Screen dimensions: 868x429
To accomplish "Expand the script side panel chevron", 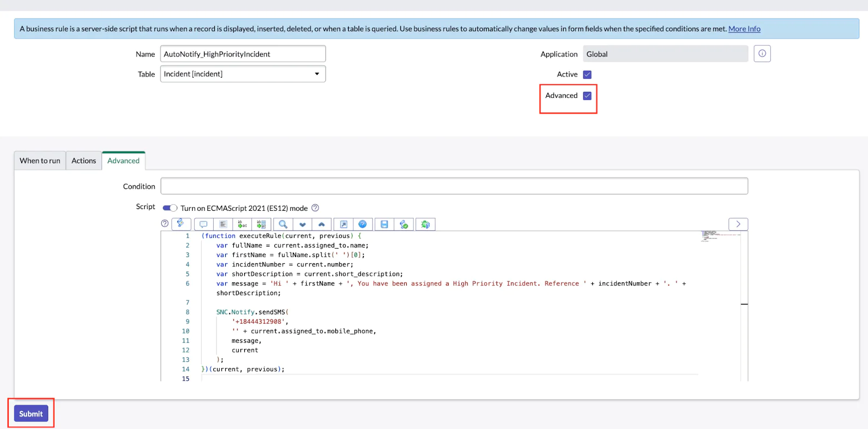I will tap(738, 224).
